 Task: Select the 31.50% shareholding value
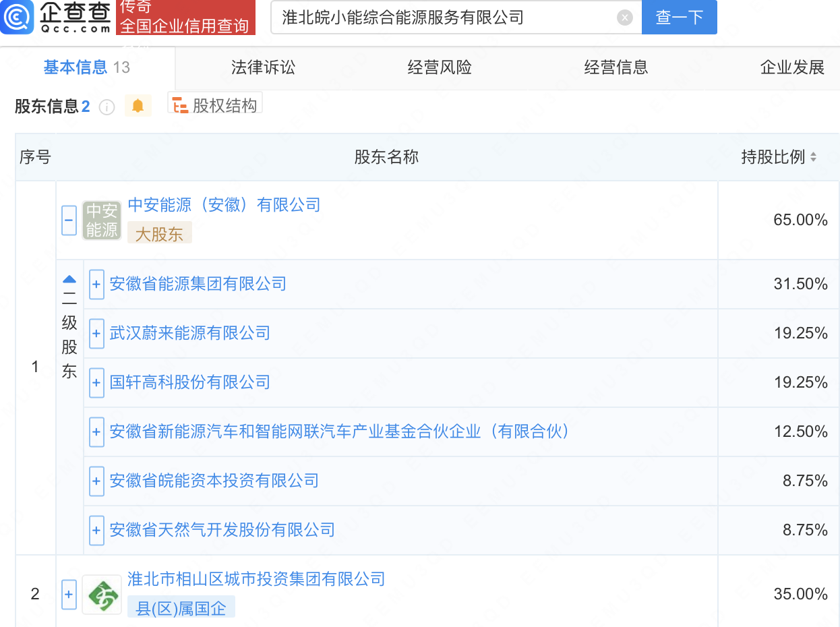[x=800, y=284]
